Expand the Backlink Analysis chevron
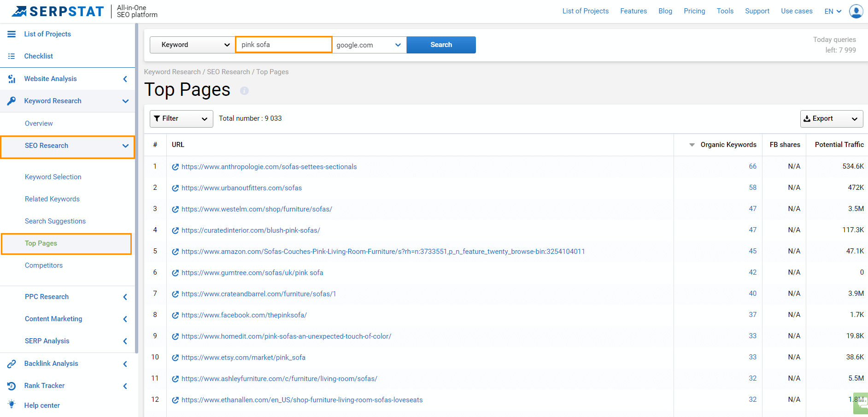This screenshot has width=868, height=417. tap(125, 364)
